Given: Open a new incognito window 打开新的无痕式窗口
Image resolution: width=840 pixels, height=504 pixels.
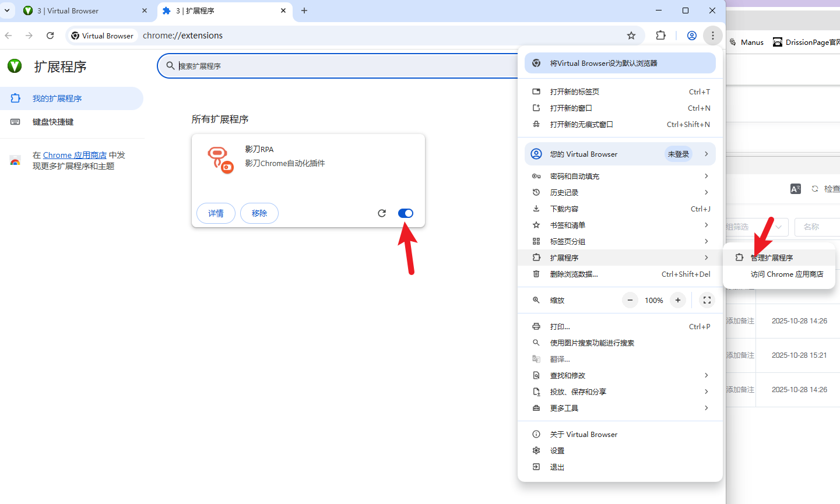Looking at the screenshot, I should click(620, 124).
